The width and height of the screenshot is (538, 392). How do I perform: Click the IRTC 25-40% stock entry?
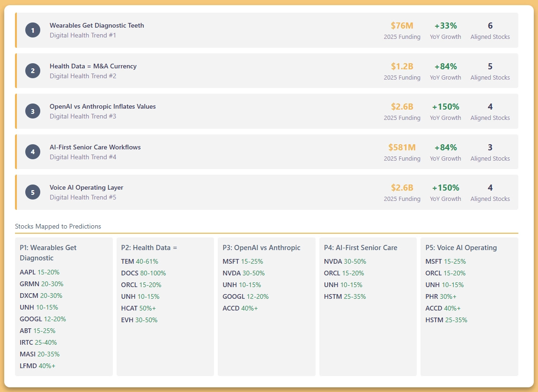(38, 342)
